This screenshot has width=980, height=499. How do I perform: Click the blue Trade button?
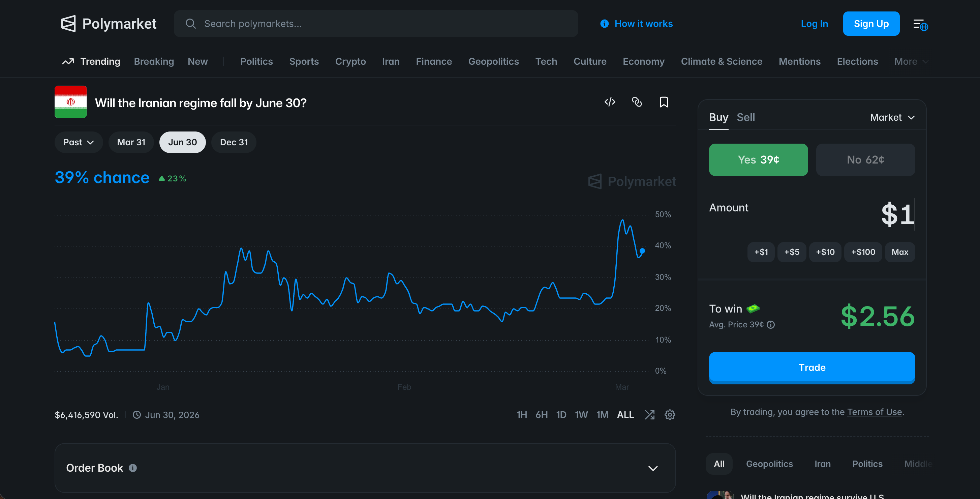[811, 367]
